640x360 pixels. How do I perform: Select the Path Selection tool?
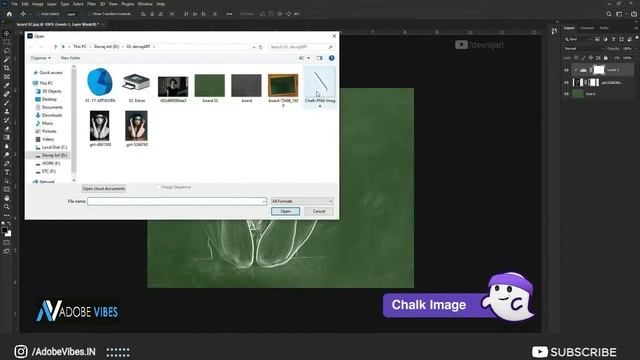(7, 181)
